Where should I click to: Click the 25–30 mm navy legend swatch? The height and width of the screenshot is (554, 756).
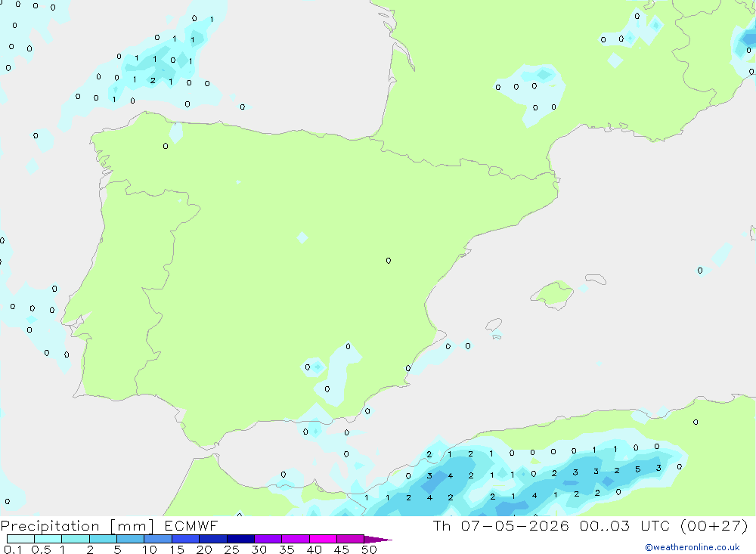240,539
